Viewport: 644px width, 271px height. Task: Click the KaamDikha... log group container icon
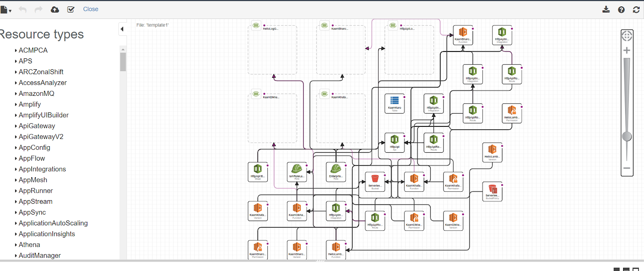pyautogui.click(x=256, y=94)
